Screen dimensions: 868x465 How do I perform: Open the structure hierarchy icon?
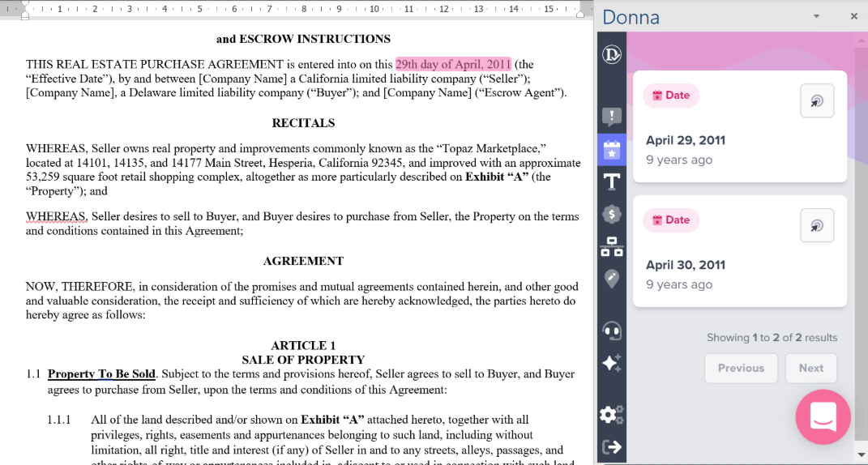pos(612,246)
